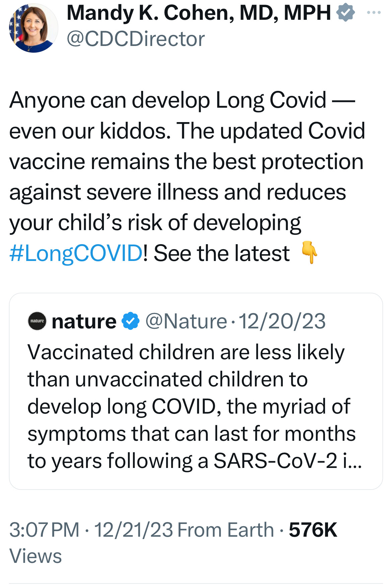This screenshot has height=585, width=392.
Task: Click the 12/20/23 quoted post date
Action: (x=282, y=322)
